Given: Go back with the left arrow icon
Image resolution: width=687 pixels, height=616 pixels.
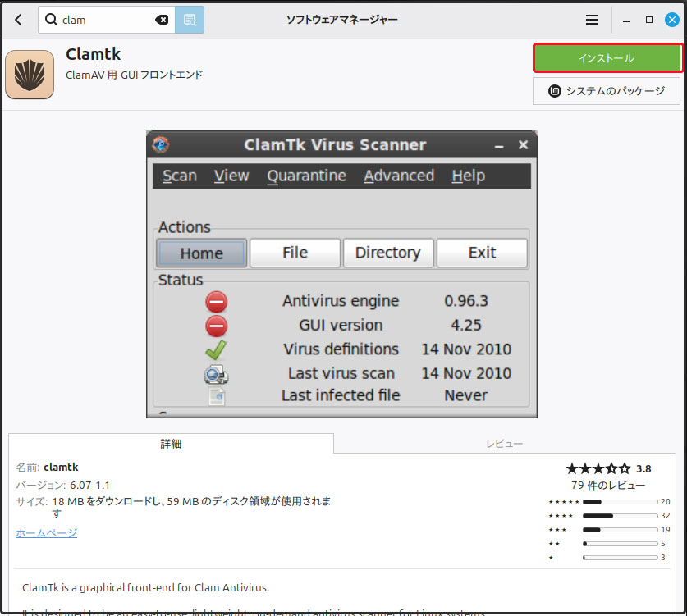Looking at the screenshot, I should pos(18,20).
